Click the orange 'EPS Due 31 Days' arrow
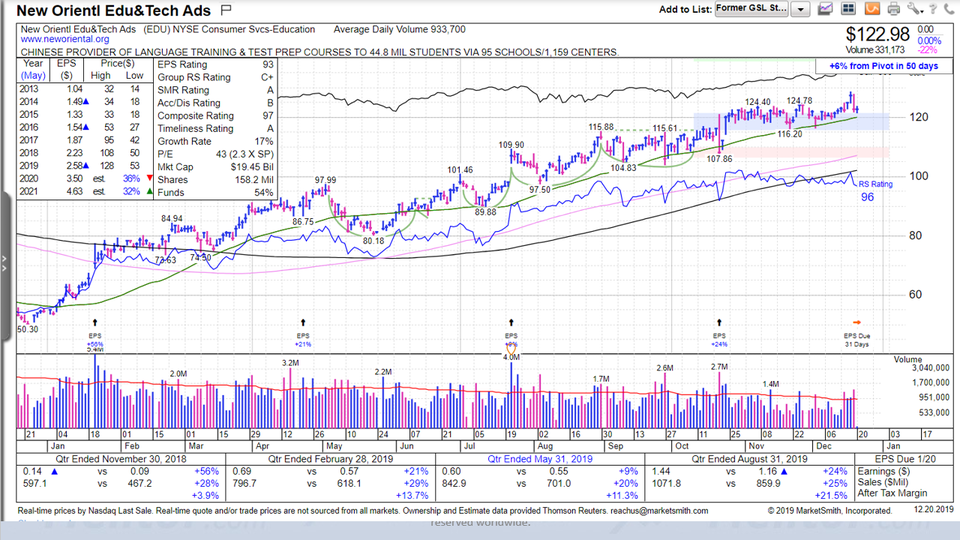The height and width of the screenshot is (540, 960). (857, 322)
